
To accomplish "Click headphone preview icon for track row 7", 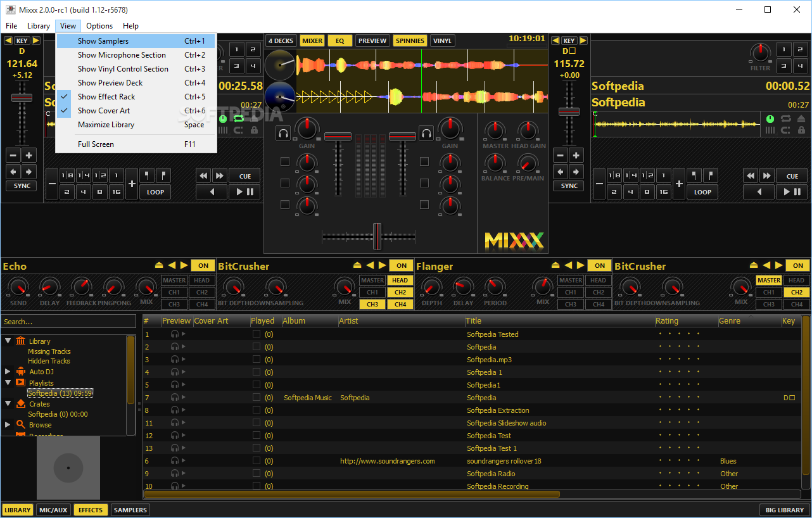I will click(x=175, y=398).
